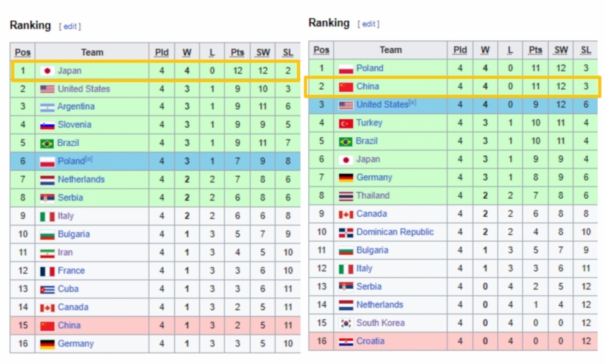Click the Croatia flag icon
605x364 pixels.
click(346, 342)
